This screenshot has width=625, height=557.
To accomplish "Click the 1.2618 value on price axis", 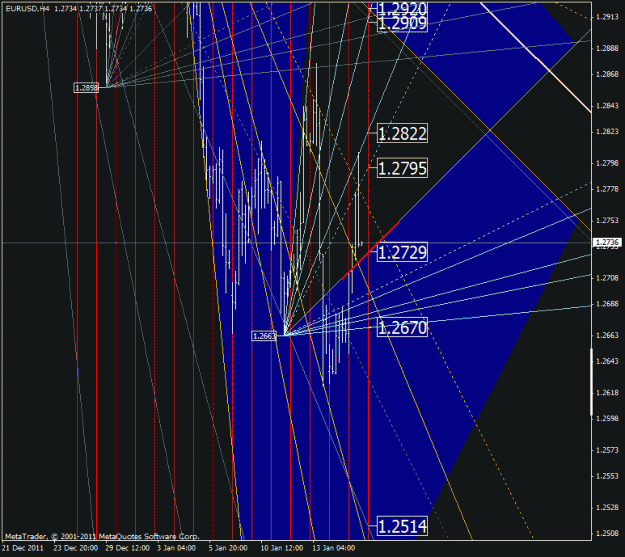I will click(607, 393).
